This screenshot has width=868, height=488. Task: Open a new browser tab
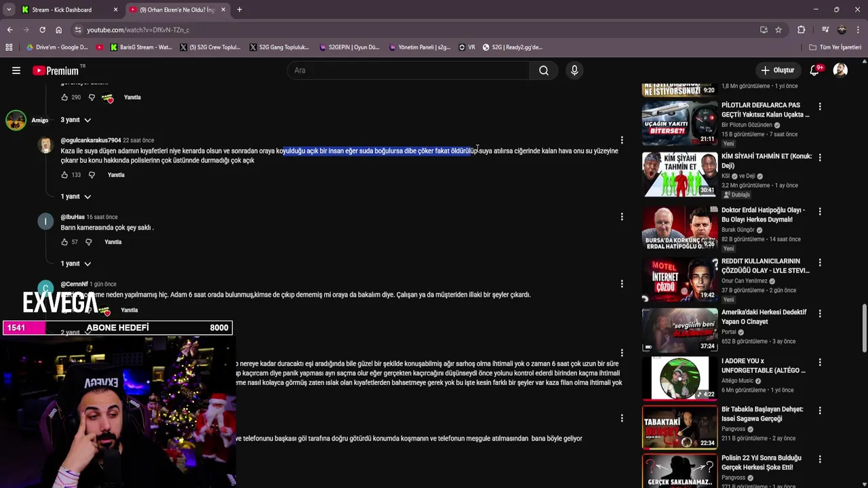pyautogui.click(x=239, y=9)
